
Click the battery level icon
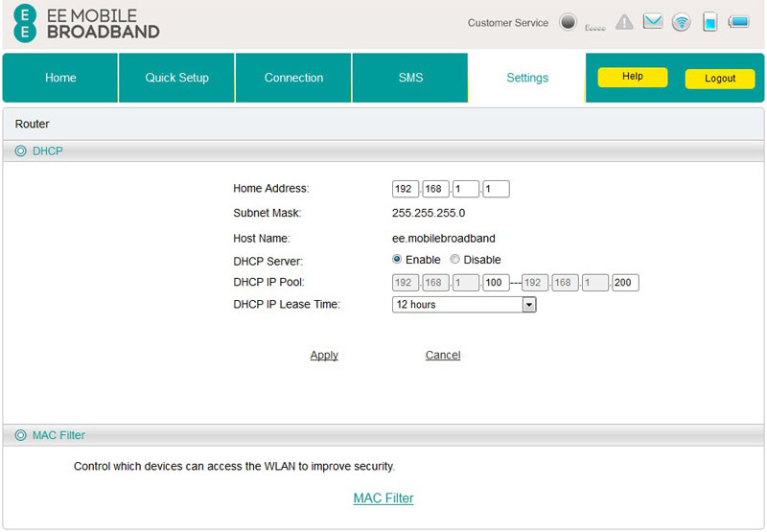pyautogui.click(x=738, y=21)
